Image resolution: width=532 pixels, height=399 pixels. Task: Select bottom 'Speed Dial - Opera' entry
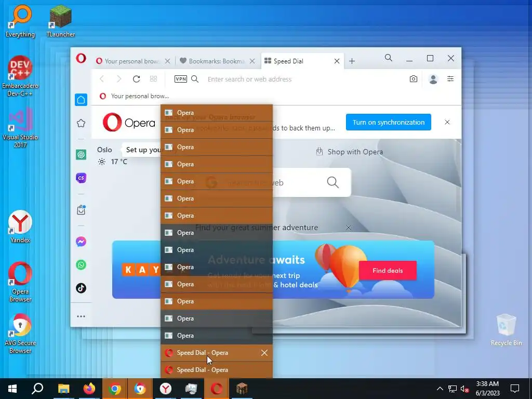[217, 370]
